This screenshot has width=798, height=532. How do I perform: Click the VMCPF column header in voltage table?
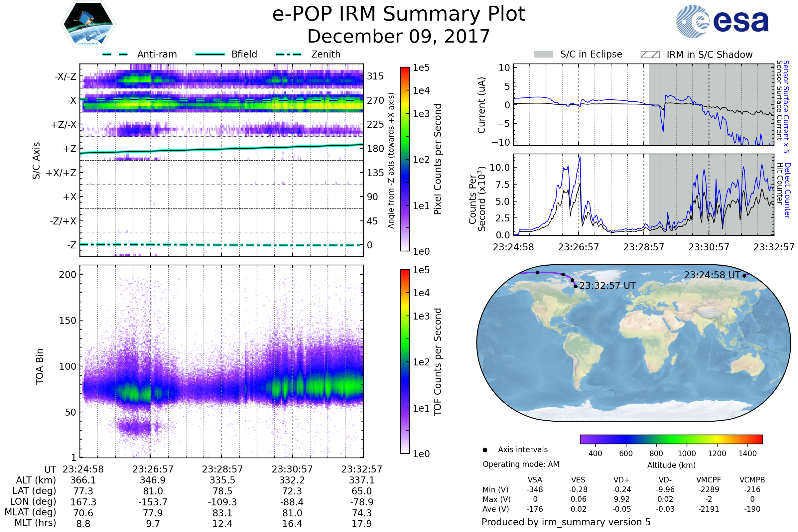point(709,480)
